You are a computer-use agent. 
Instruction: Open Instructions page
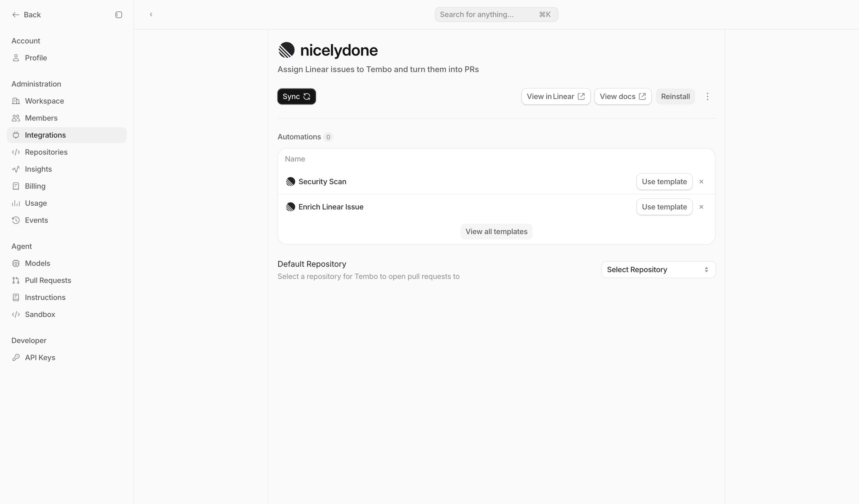coord(67,297)
